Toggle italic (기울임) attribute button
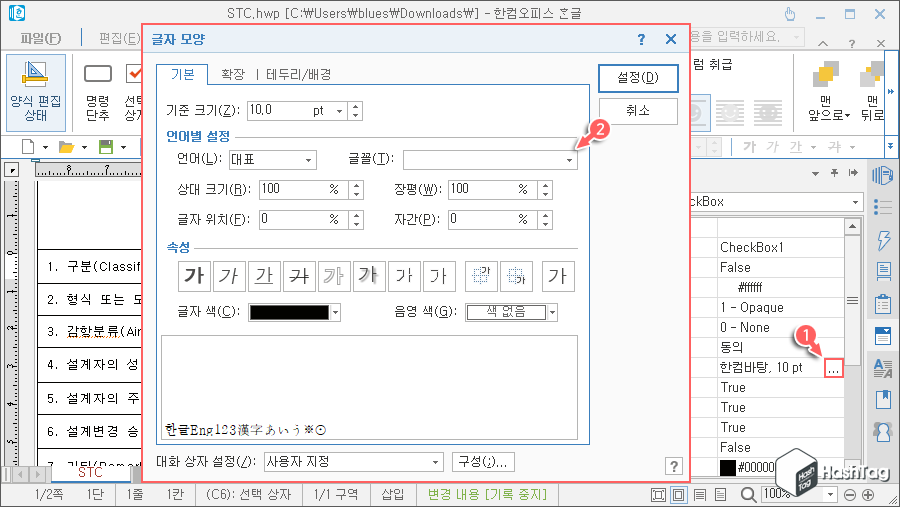The height and width of the screenshot is (507, 900). tap(230, 276)
